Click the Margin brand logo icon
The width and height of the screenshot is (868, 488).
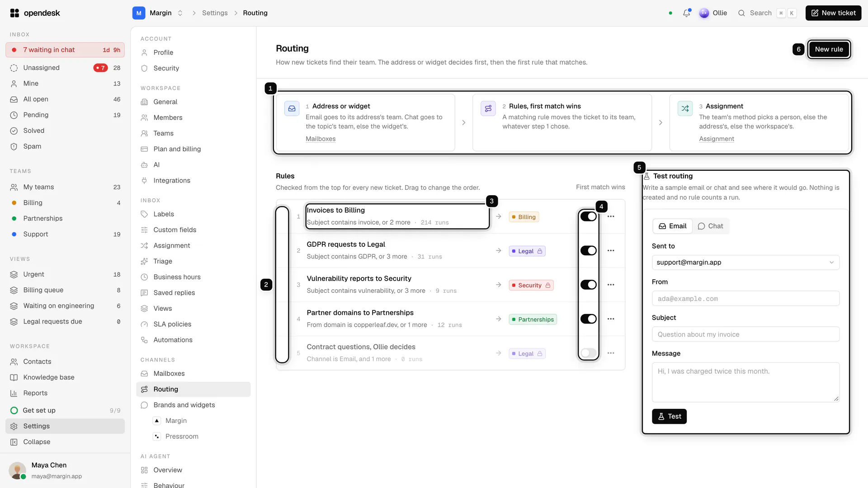[157, 421]
